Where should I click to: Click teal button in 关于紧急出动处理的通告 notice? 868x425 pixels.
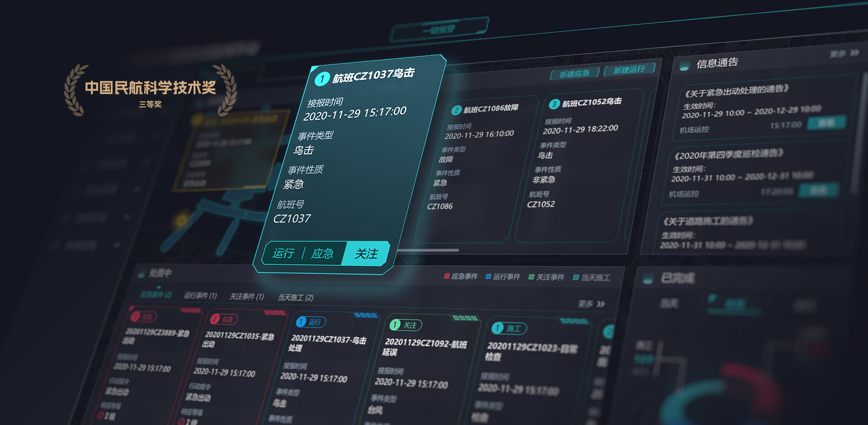[826, 123]
